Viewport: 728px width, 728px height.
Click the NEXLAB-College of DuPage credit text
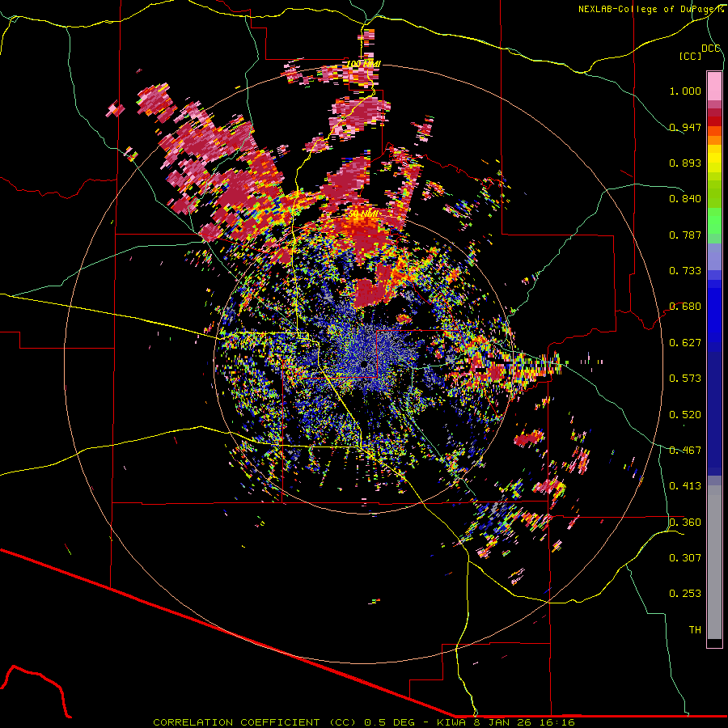tap(650, 9)
